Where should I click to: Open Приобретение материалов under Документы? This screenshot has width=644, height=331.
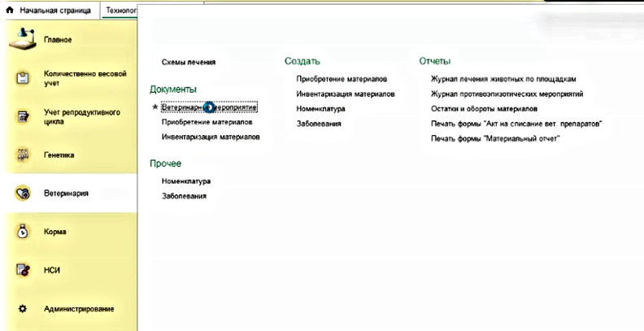coord(207,122)
